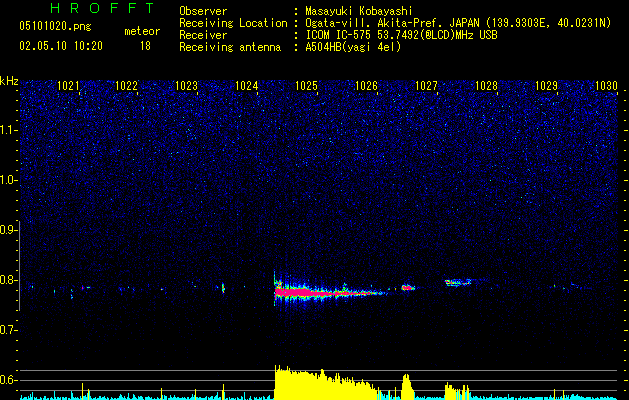629x400 pixels.
Task: Click the 1030 time marker
Action: tap(606, 86)
